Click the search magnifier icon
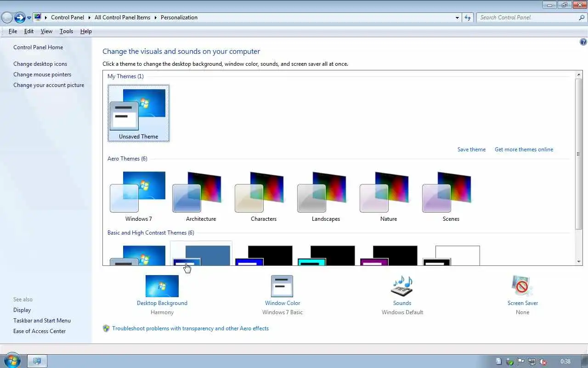 [x=582, y=17]
